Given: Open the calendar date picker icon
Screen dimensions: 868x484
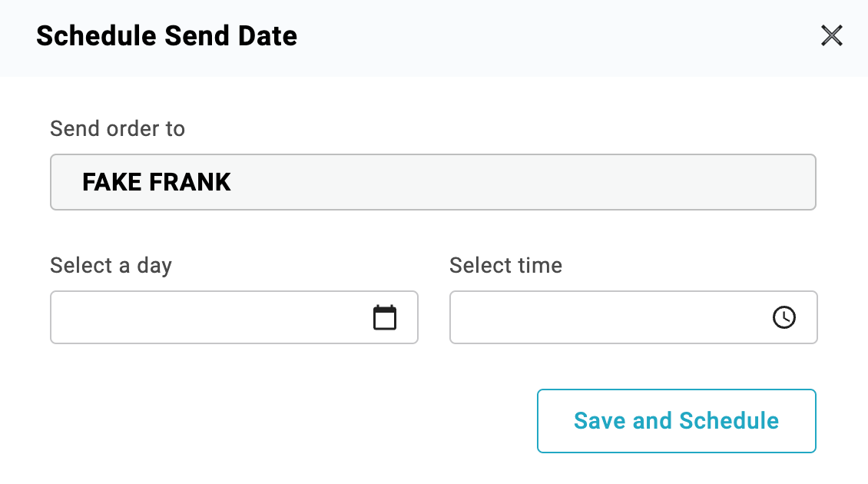Looking at the screenshot, I should pyautogui.click(x=385, y=317).
